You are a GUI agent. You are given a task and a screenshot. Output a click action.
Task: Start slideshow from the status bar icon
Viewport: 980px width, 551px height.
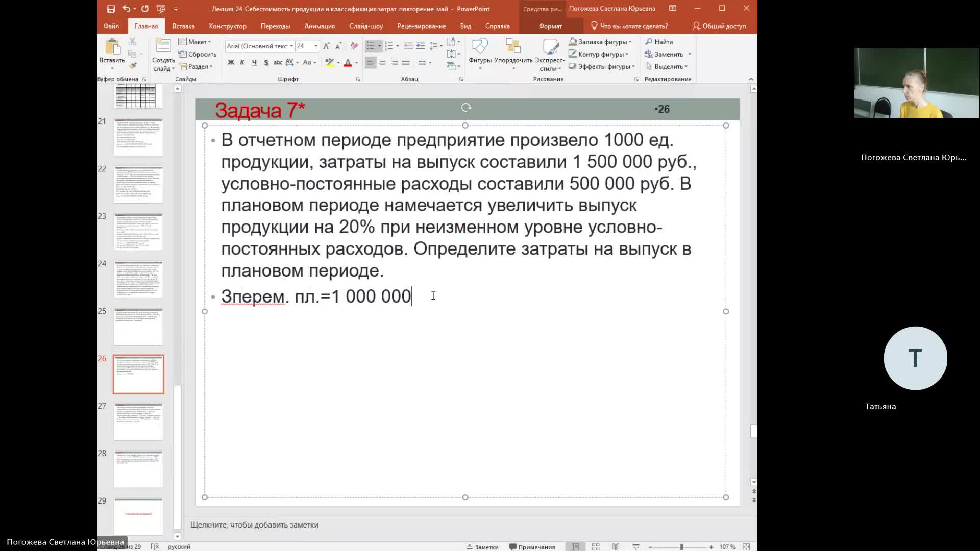(636, 546)
